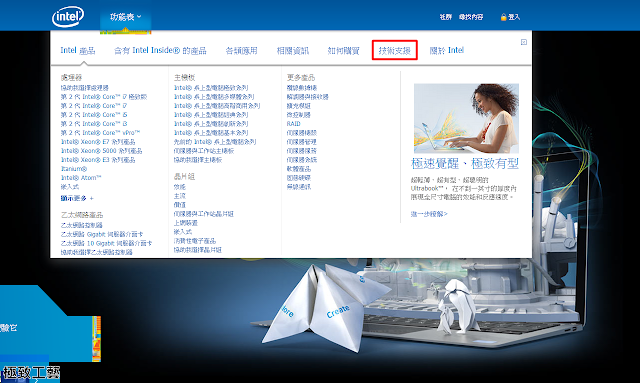Viewport: 640px width, 383px height.
Task: Open the 關於 Intel tab
Action: point(447,50)
